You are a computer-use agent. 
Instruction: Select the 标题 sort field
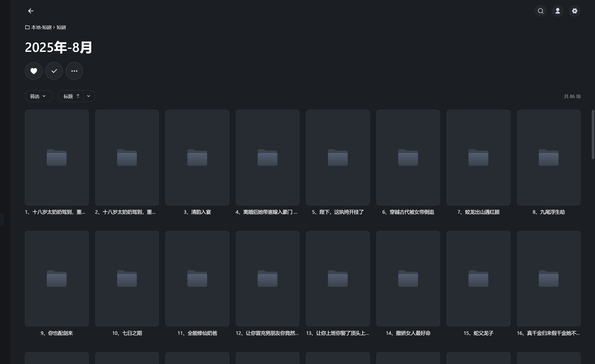pos(68,96)
